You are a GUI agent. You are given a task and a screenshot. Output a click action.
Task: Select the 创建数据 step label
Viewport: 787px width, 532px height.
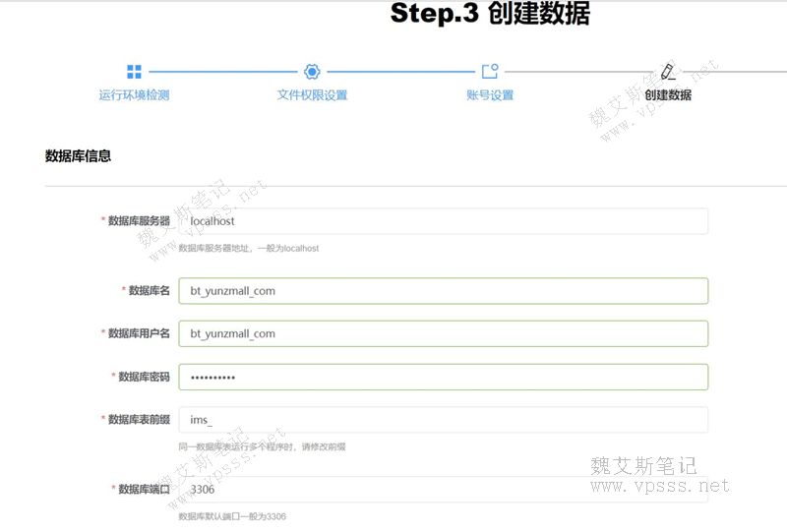click(668, 95)
